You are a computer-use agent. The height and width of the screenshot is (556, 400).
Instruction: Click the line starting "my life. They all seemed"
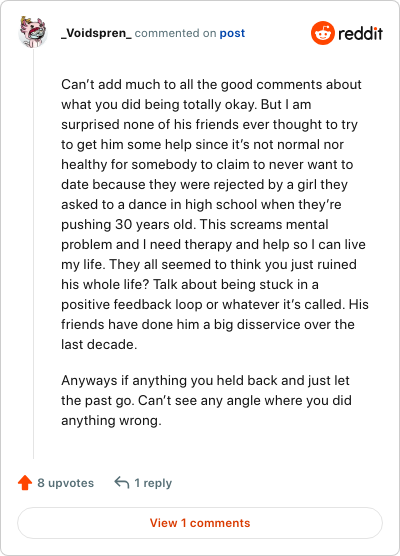pyautogui.click(x=209, y=265)
